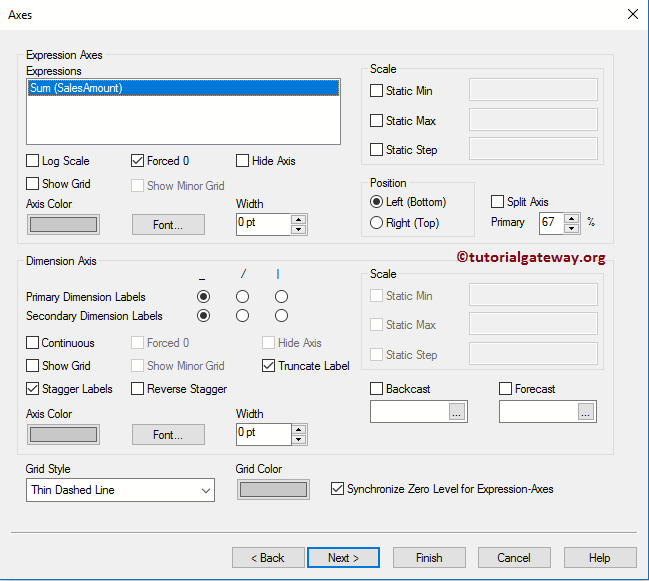Choose diagonal Secondary Dimension Labels radio

(242, 316)
